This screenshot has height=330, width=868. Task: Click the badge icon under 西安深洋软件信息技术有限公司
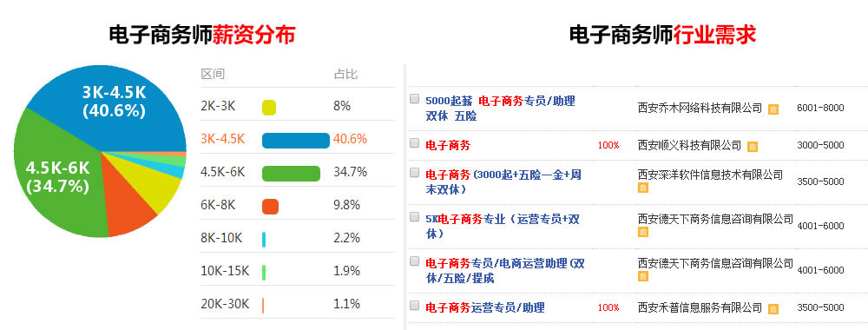(642, 188)
